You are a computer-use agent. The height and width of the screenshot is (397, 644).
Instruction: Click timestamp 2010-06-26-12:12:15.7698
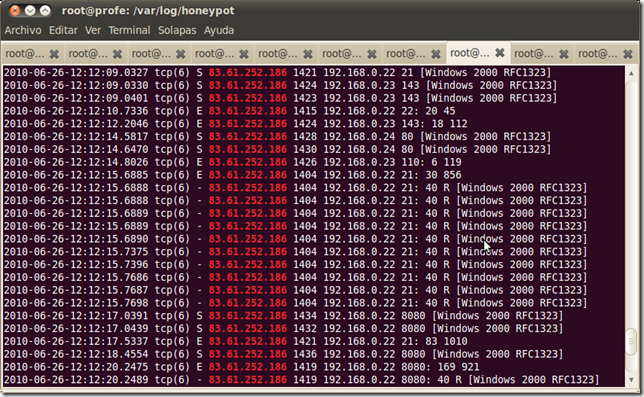click(76, 303)
